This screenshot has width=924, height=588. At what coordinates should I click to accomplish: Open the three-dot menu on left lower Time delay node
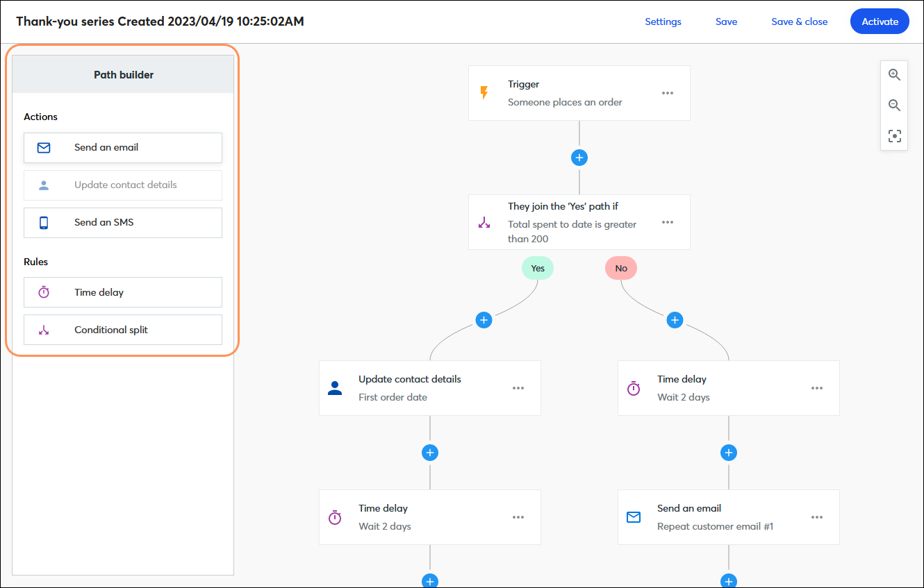[x=518, y=517]
